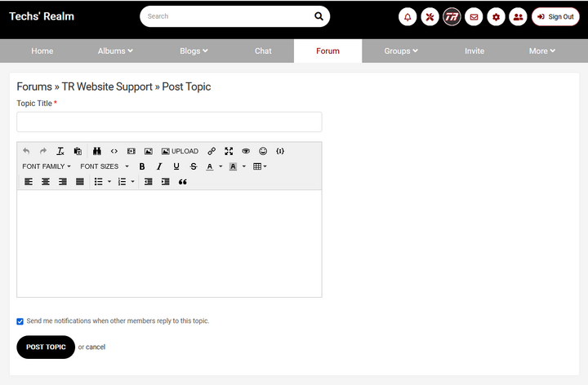Click the search magnifier icon
588x385 pixels.
[318, 16]
